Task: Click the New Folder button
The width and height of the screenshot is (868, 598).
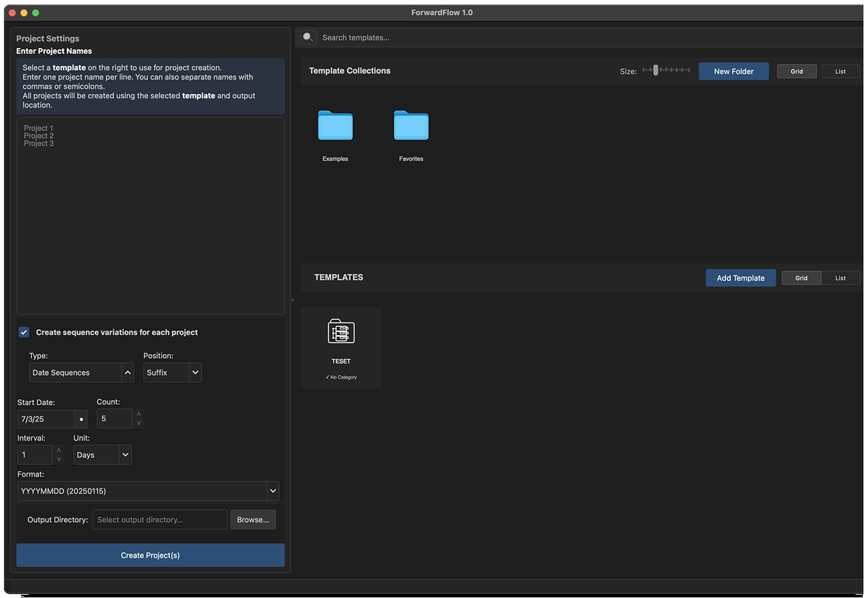Action: 733,71
